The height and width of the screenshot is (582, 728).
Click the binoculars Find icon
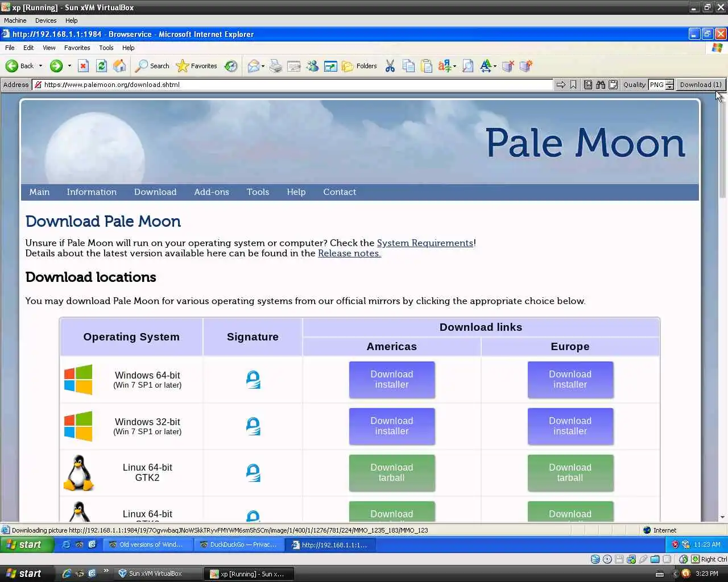[x=601, y=85]
